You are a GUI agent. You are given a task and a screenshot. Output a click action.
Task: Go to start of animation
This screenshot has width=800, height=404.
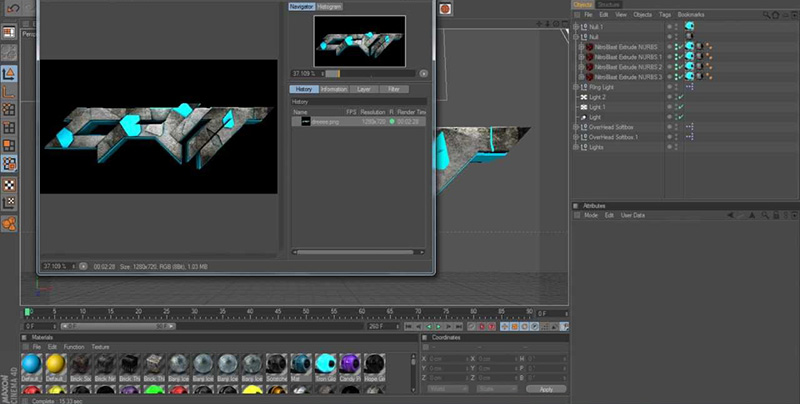408,326
